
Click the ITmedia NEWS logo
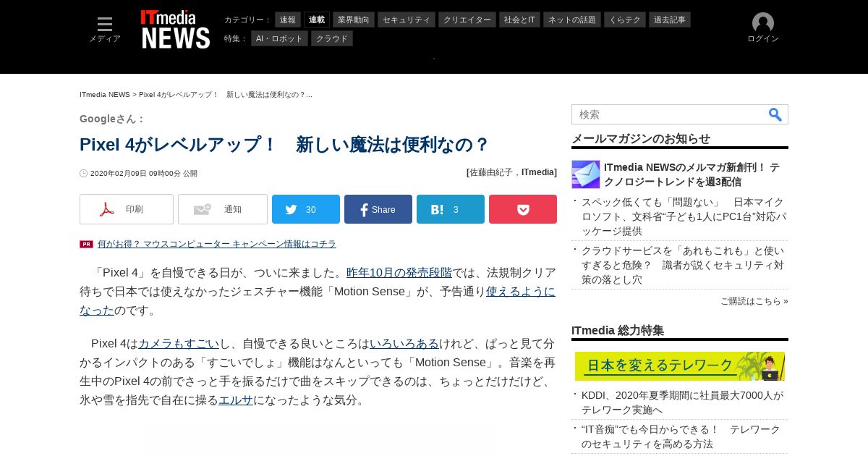[175, 30]
